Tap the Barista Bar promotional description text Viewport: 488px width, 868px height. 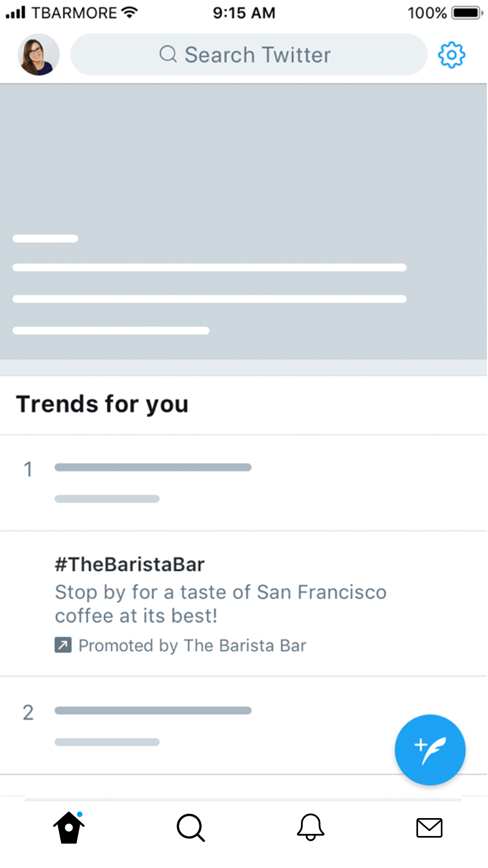coord(221,603)
